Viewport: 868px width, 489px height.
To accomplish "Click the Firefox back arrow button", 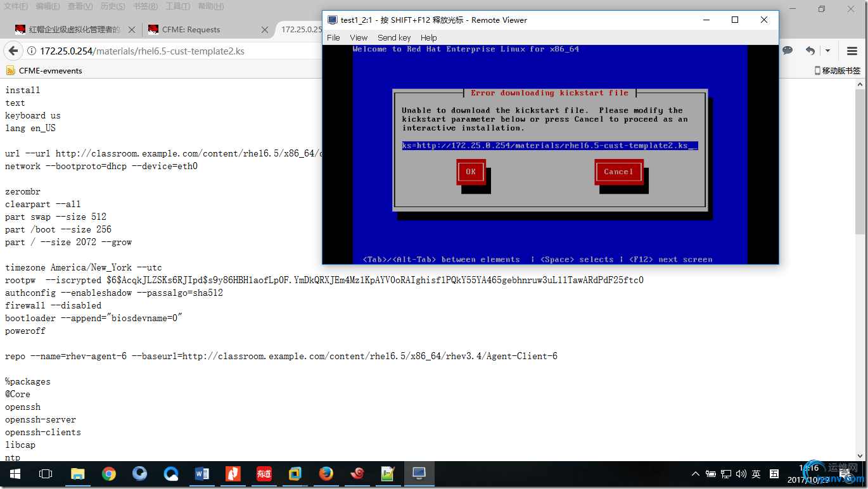I will (13, 51).
